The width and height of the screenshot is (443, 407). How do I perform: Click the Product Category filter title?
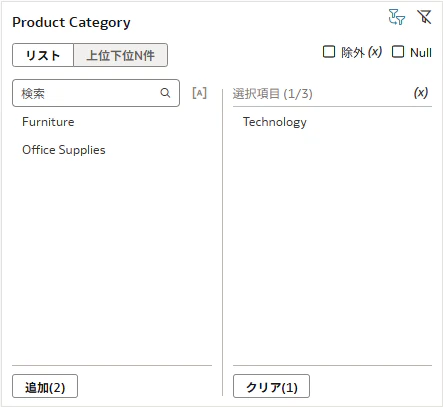71,22
